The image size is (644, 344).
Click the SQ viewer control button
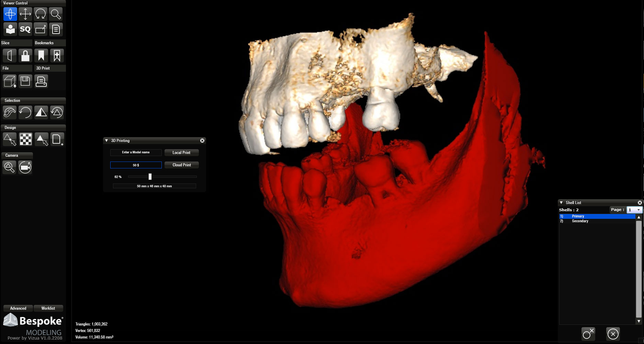25,29
